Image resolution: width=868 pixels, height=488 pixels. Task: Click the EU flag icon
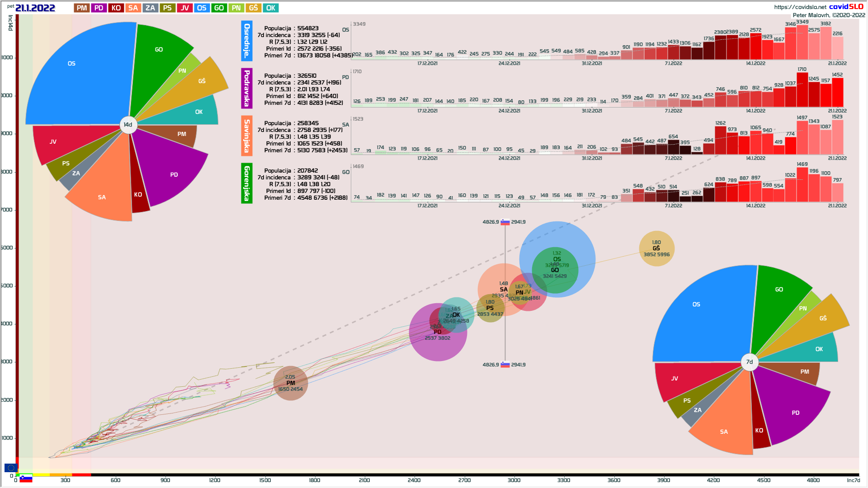pos(11,468)
